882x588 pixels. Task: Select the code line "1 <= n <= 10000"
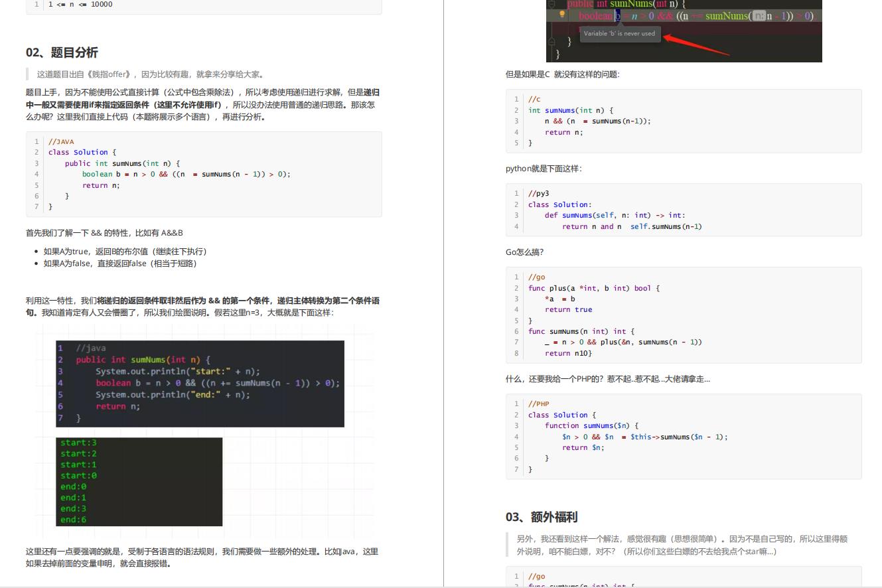pos(80,5)
